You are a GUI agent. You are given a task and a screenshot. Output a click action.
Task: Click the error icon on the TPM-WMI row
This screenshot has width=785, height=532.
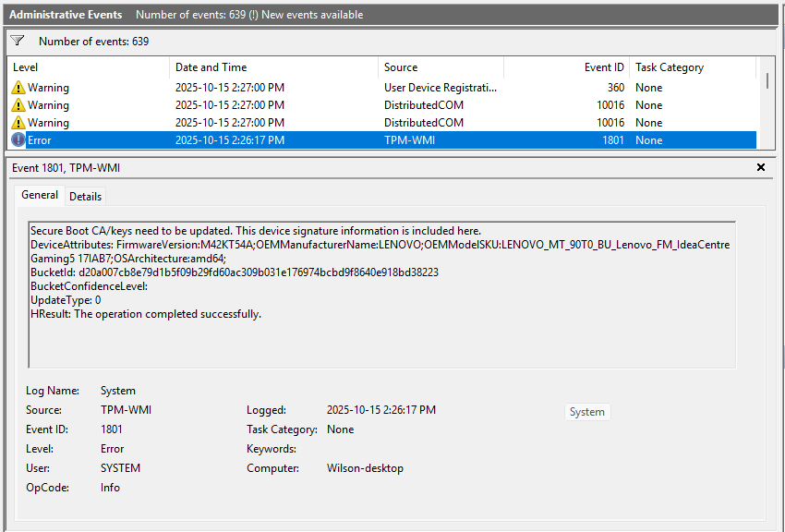click(18, 139)
